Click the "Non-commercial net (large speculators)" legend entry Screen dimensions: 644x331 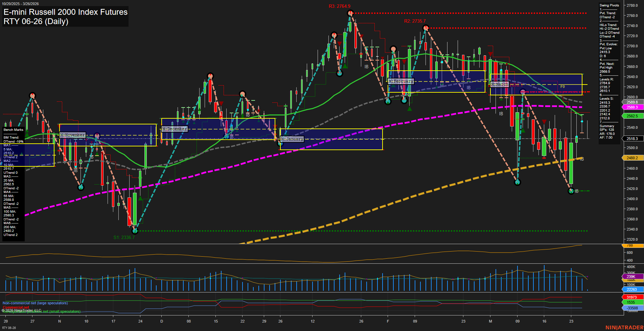(35, 303)
